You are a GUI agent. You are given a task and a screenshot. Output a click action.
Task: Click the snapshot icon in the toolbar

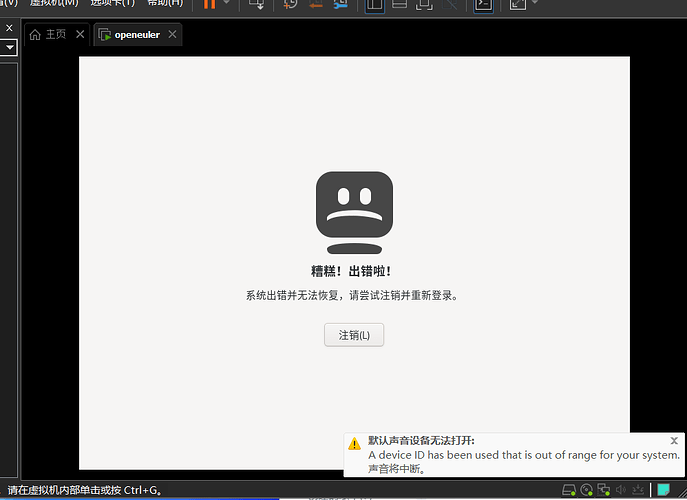click(x=290, y=4)
